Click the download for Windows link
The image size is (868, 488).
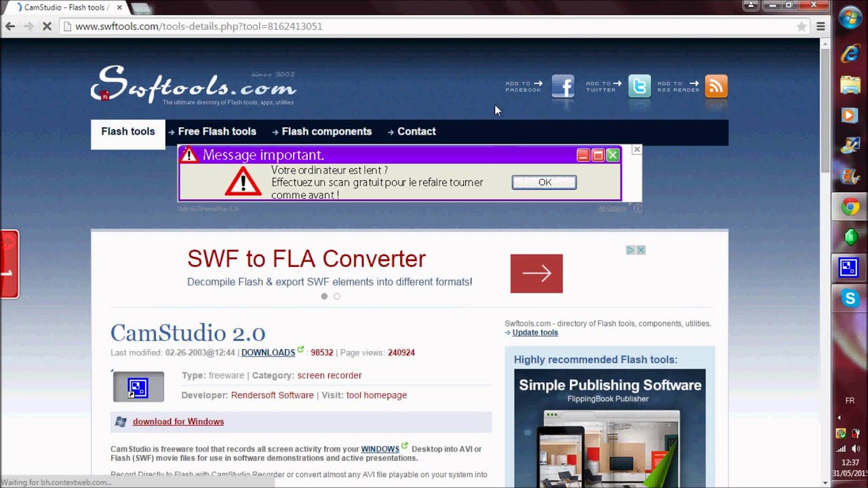(x=178, y=422)
